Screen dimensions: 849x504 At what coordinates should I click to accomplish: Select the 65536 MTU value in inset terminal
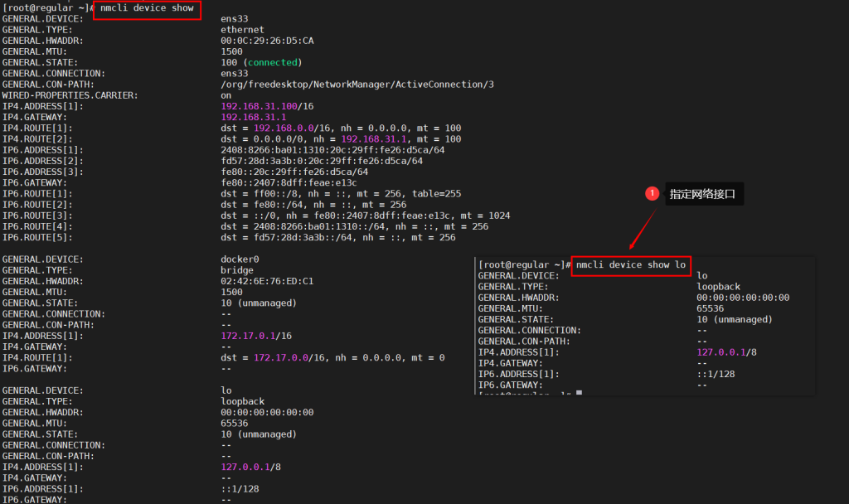(711, 308)
